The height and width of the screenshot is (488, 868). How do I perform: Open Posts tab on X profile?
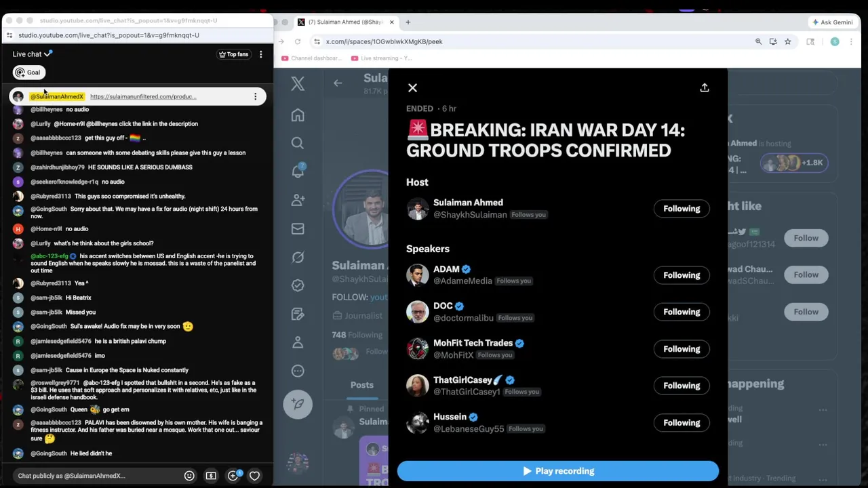click(x=361, y=385)
